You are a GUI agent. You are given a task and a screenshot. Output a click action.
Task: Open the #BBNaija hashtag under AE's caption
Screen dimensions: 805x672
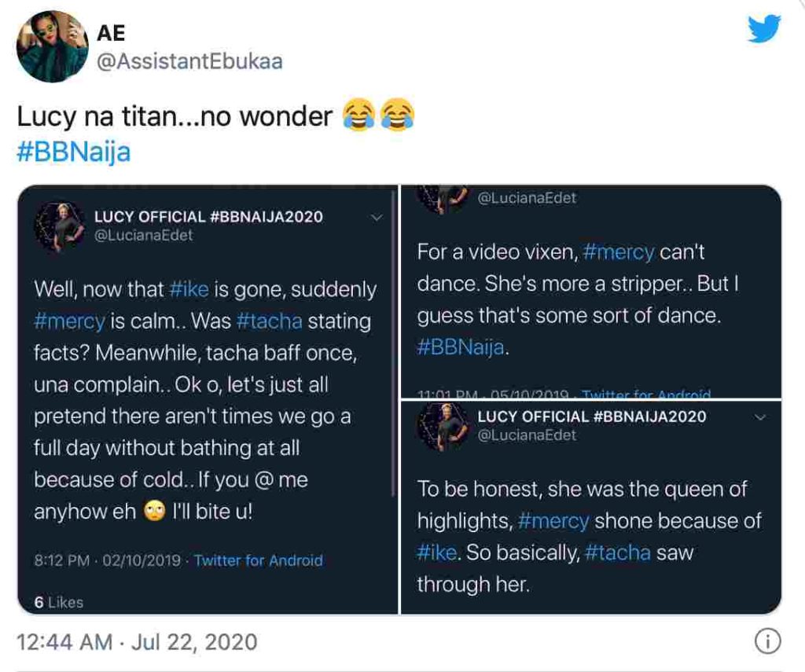(x=73, y=151)
